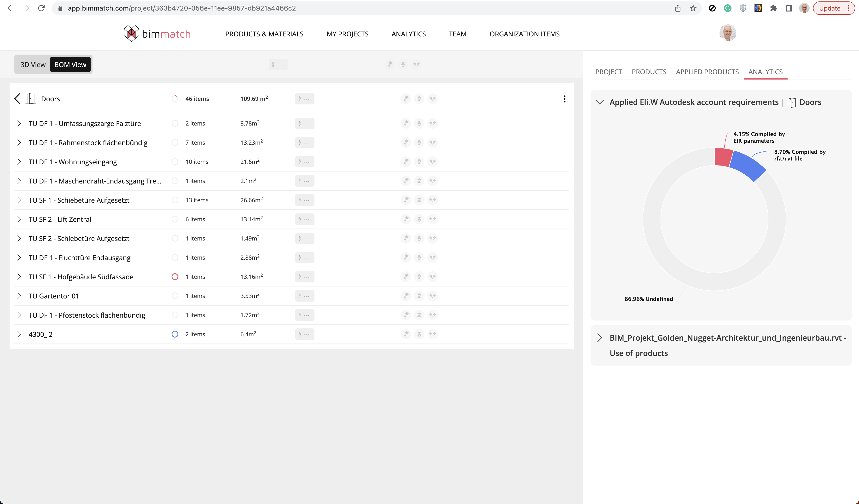859x504 pixels.
Task: Click the layers icon in Doors header row
Action: pyautogui.click(x=419, y=99)
